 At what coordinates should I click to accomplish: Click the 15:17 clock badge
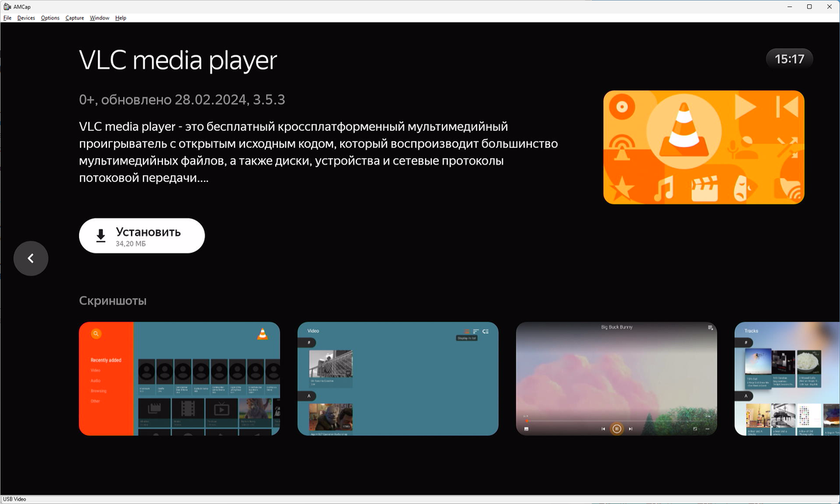[790, 59]
